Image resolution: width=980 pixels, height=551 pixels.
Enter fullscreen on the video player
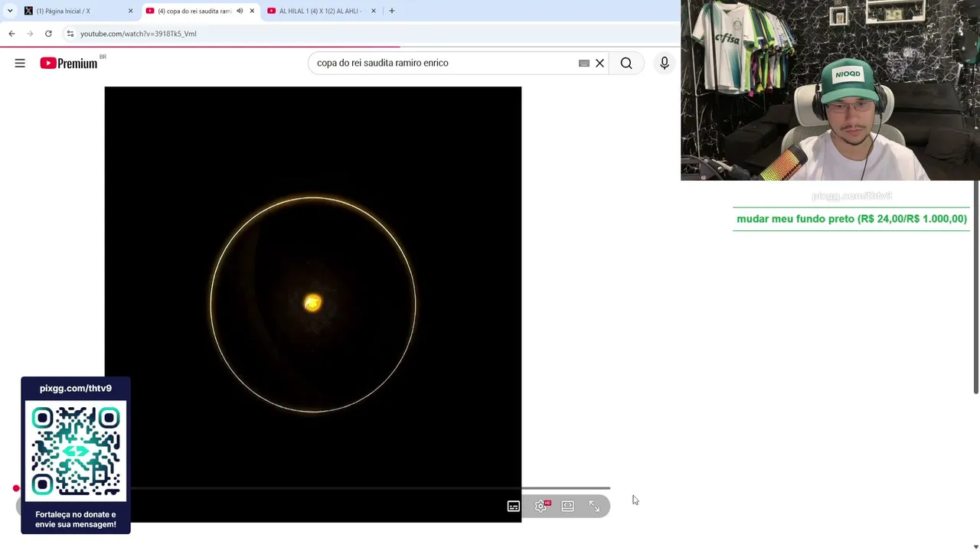pos(594,506)
